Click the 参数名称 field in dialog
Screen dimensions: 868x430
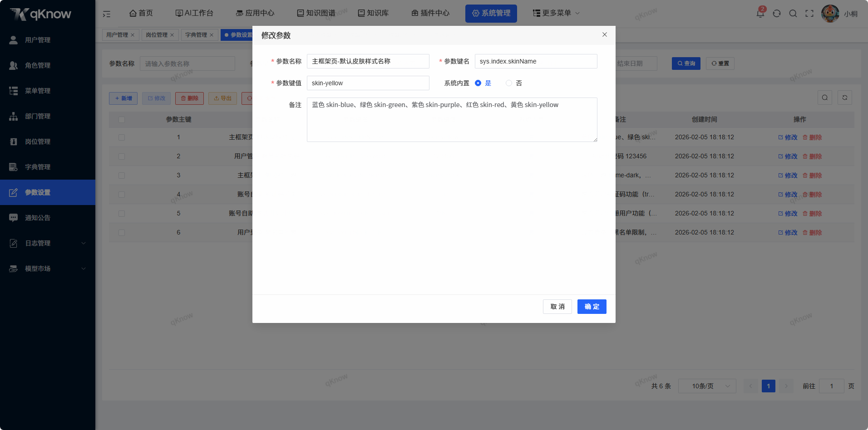(368, 61)
